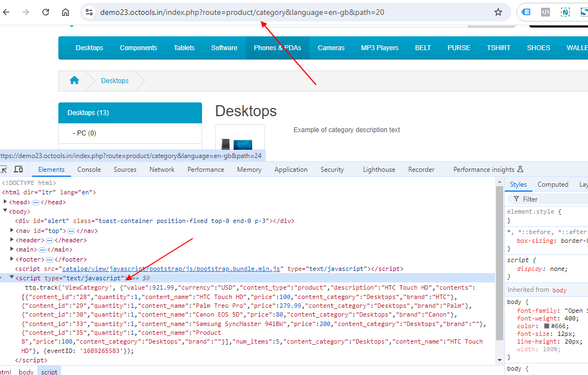Select Styles pane tab
This screenshot has width=588, height=375.
(x=518, y=184)
